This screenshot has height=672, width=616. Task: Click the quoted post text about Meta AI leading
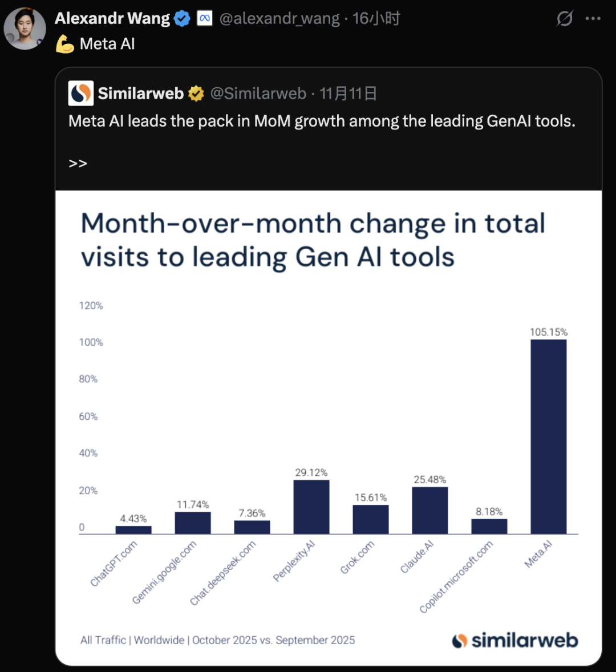[x=322, y=122]
